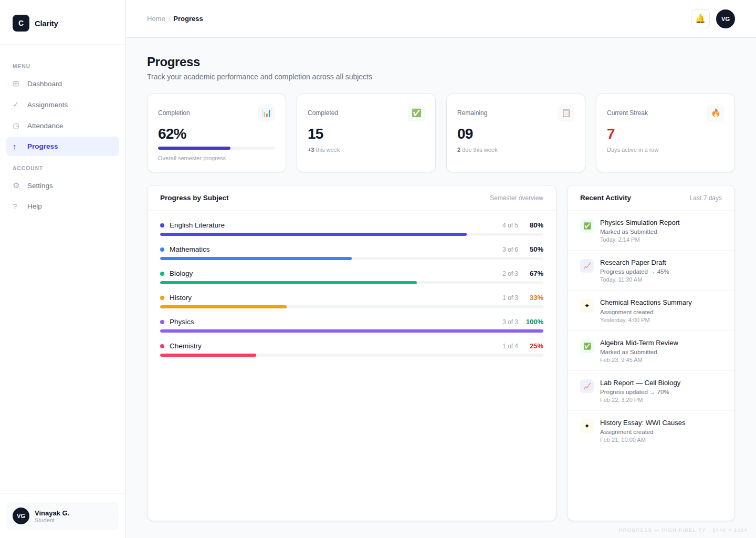Click the Settings gear icon
Image resolution: width=756 pixels, height=538 pixels.
[x=16, y=185]
